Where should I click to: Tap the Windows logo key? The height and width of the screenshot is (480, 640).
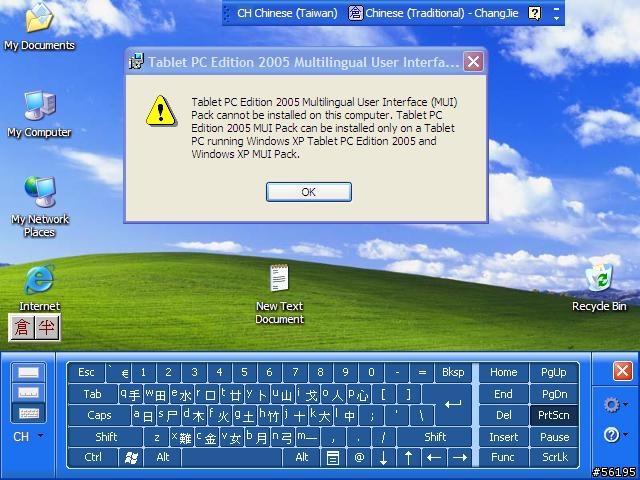(x=131, y=458)
